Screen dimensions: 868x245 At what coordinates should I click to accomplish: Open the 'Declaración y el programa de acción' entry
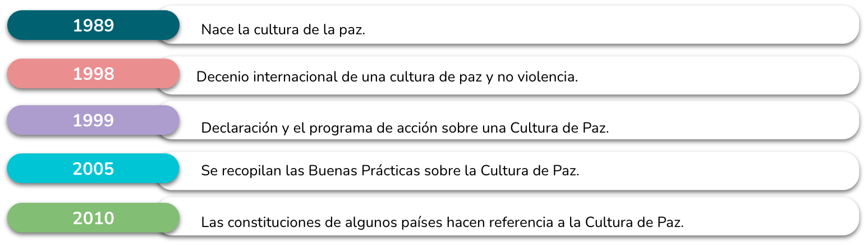point(508,120)
